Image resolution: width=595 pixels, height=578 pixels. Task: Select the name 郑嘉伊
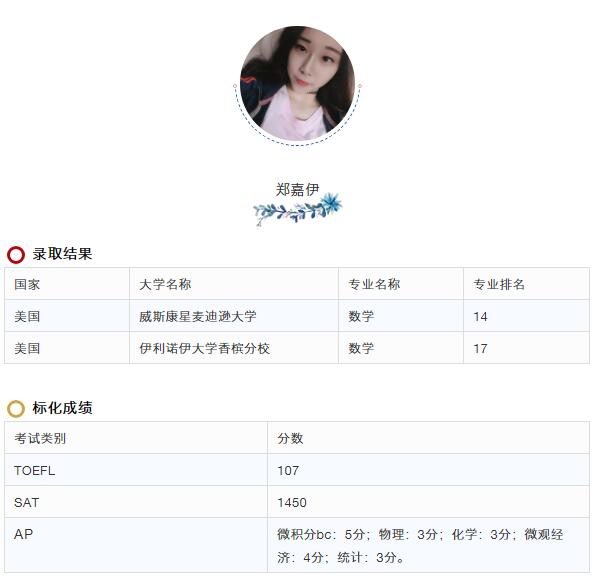point(297,189)
